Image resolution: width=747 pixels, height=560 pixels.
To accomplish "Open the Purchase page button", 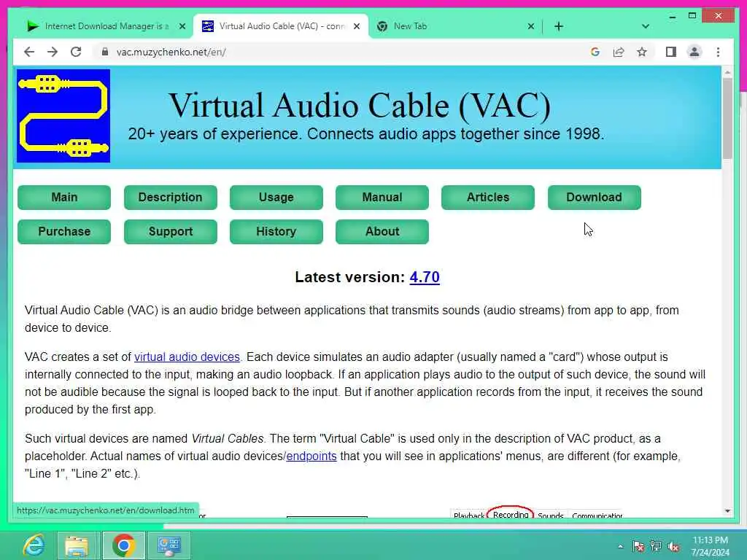I will coord(64,231).
